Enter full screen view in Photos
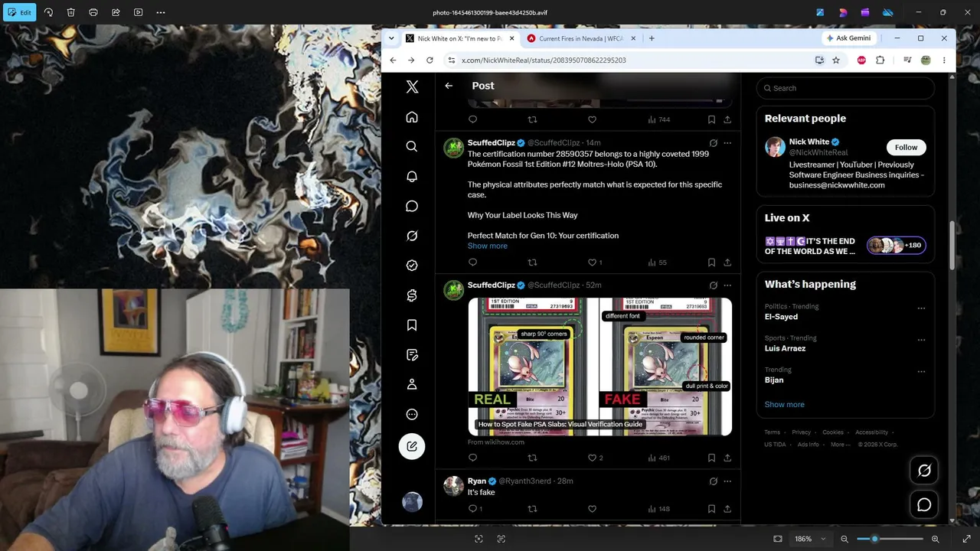This screenshot has height=551, width=980. [x=966, y=539]
